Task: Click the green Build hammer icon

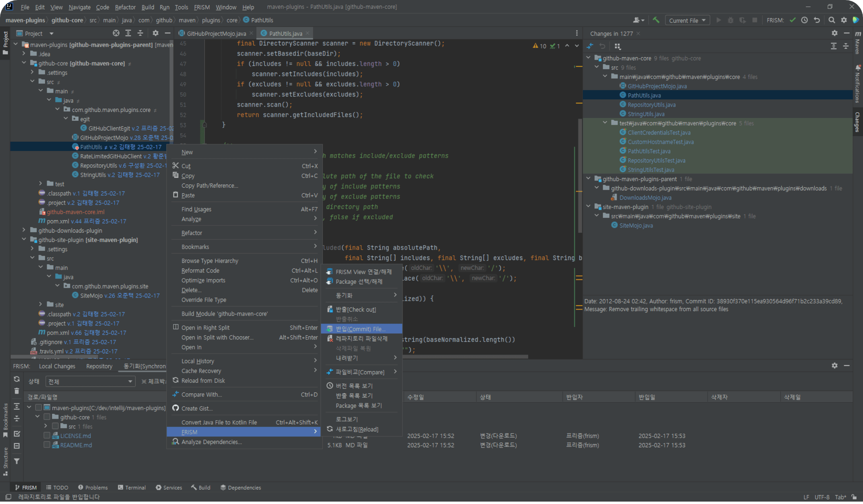Action: (x=656, y=20)
